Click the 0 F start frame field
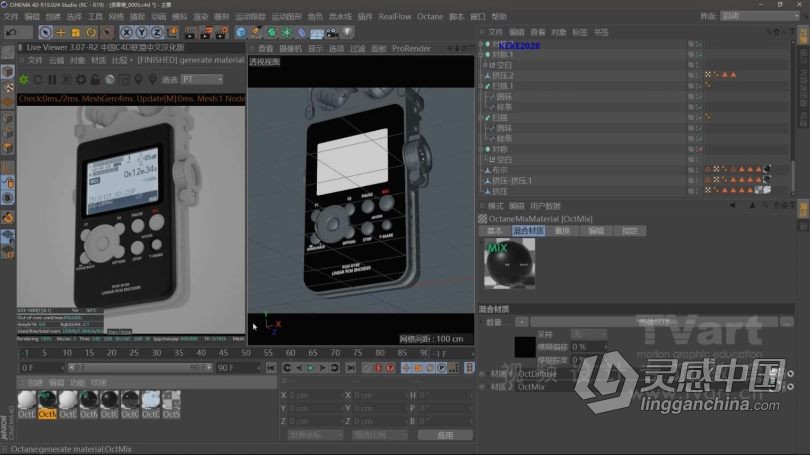This screenshot has height=455, width=810. 41,368
